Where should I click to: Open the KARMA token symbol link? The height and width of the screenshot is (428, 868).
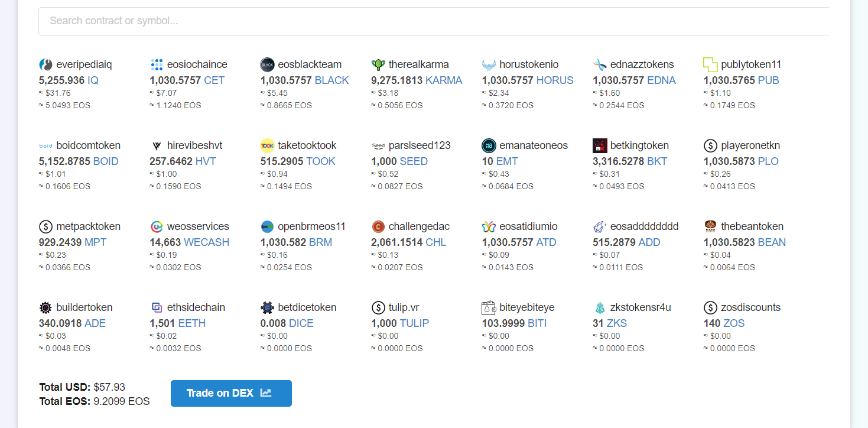point(444,80)
